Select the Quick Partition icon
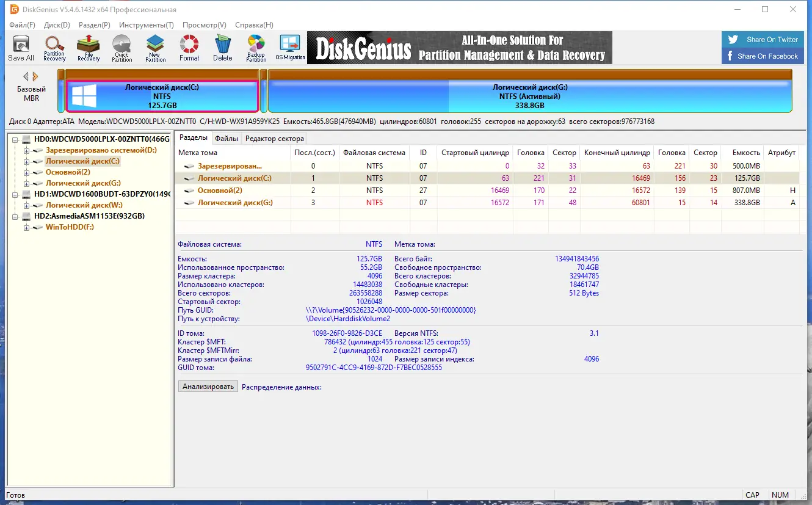 pos(121,48)
